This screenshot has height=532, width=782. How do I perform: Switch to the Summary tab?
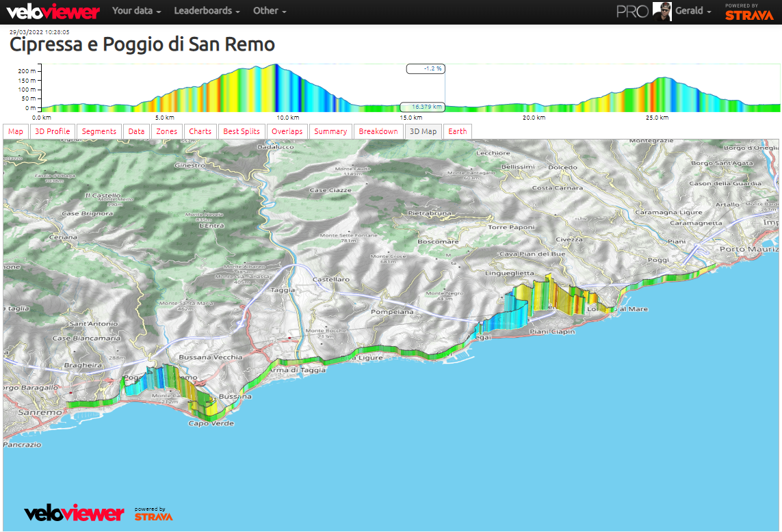pos(330,131)
